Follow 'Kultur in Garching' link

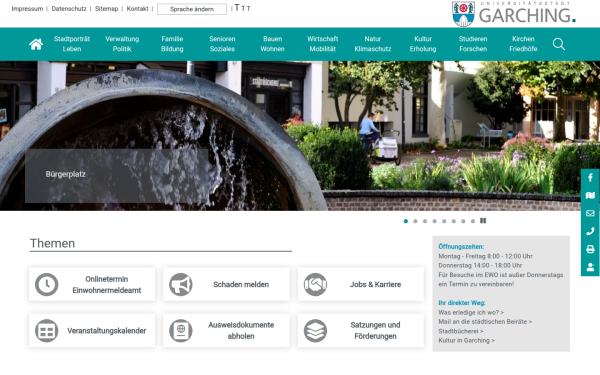(466, 340)
